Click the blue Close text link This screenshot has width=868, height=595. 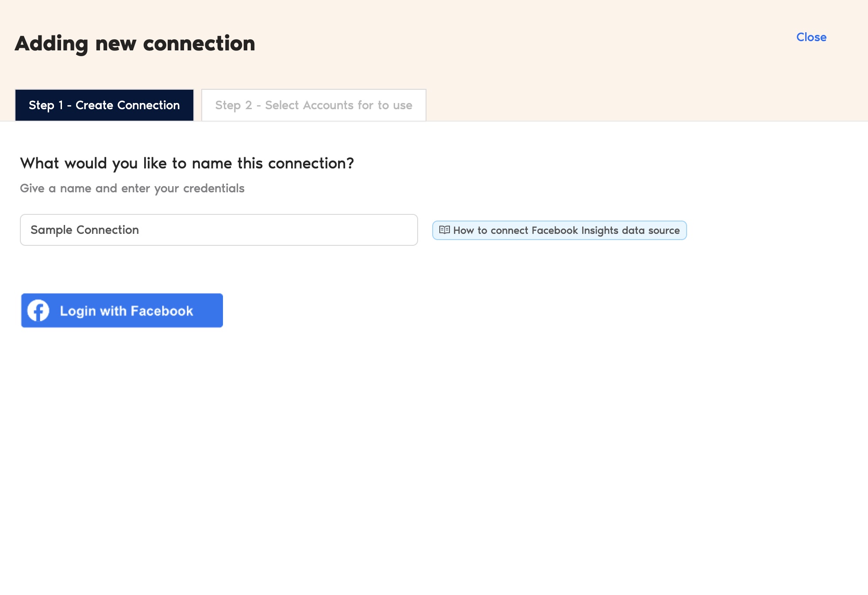[811, 37]
